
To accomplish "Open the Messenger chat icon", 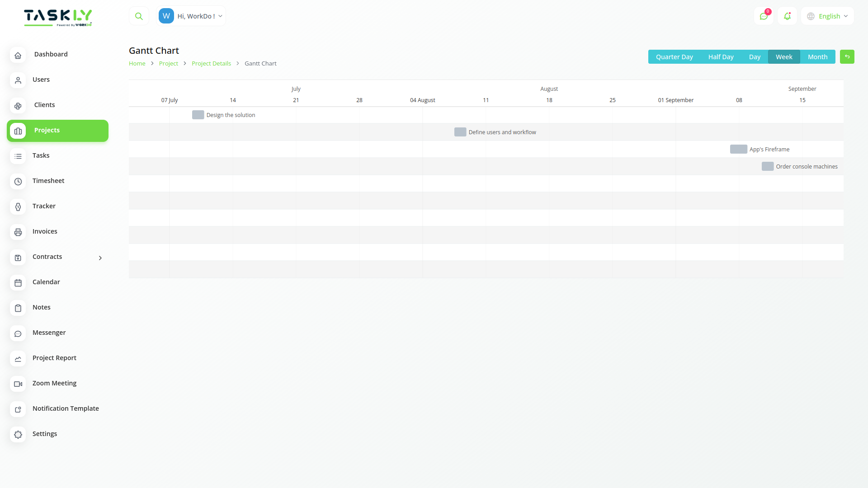I will [18, 333].
